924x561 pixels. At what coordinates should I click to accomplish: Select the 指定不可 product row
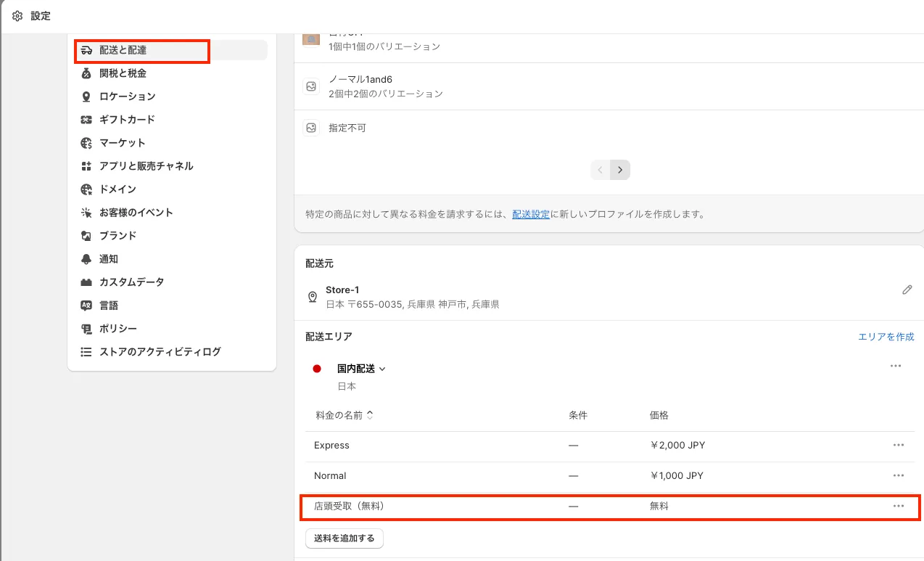(347, 128)
